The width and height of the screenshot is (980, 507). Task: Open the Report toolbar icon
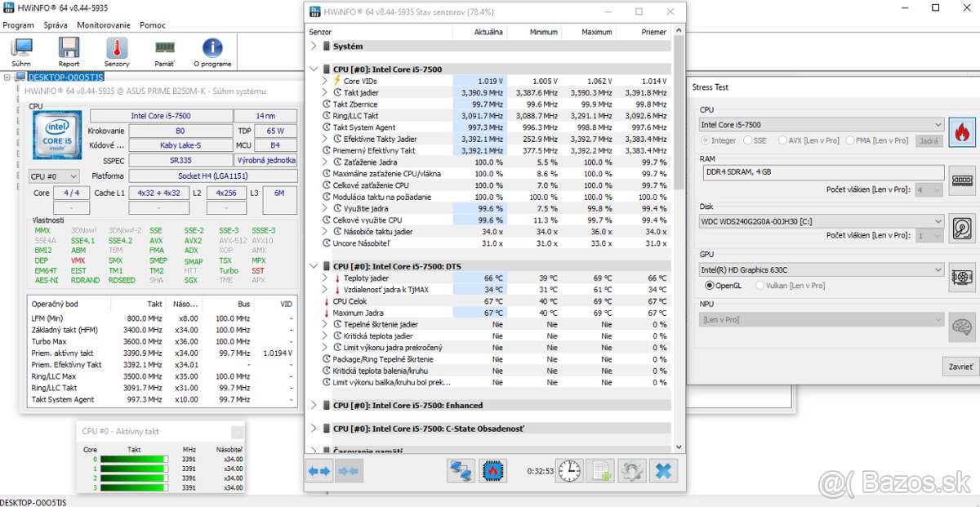pyautogui.click(x=69, y=52)
